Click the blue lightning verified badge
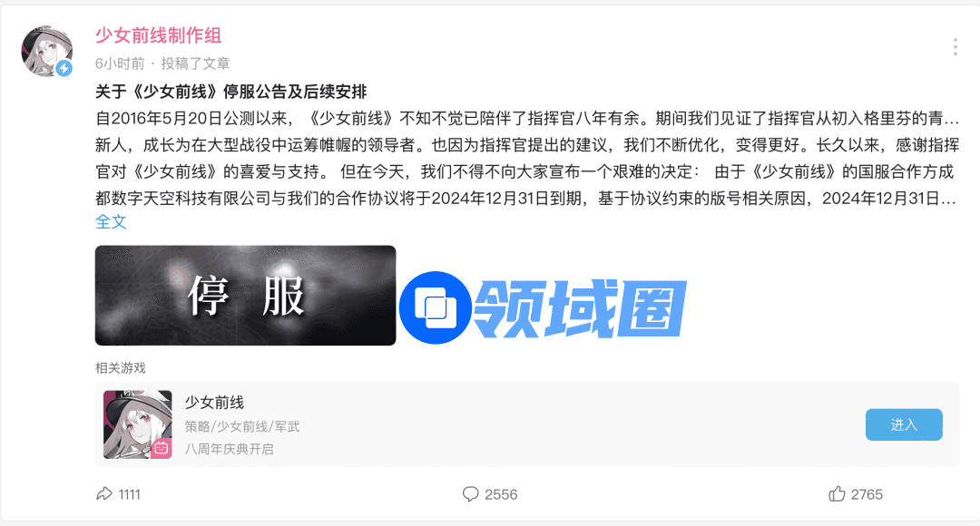 pyautogui.click(x=64, y=69)
